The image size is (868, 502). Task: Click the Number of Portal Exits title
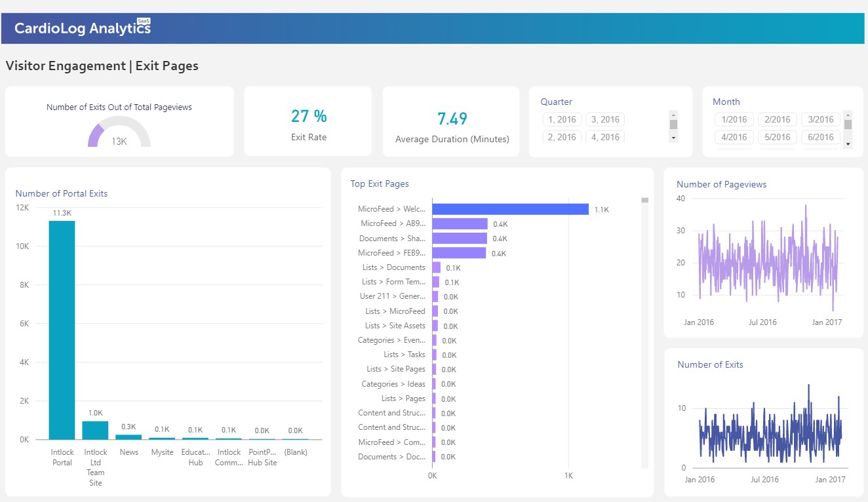[62, 193]
